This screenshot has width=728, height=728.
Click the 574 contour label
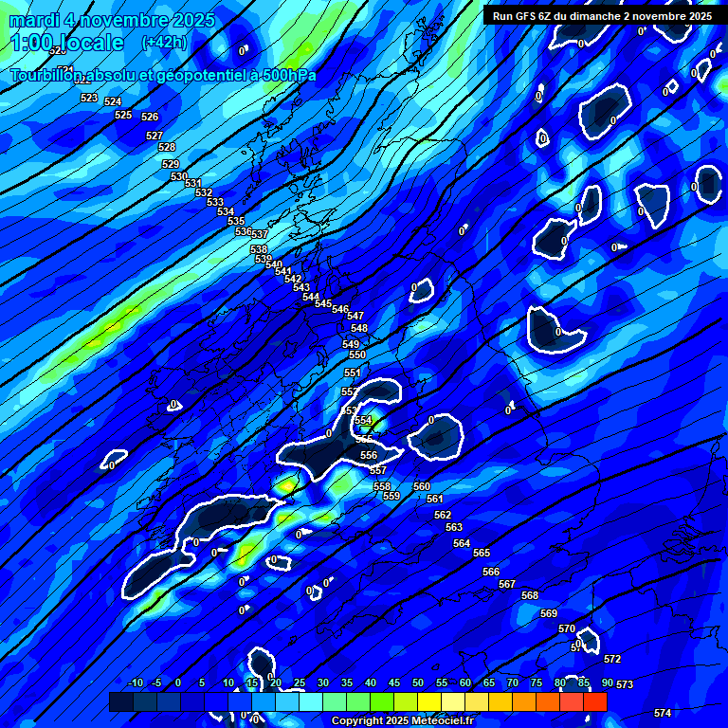point(663,713)
